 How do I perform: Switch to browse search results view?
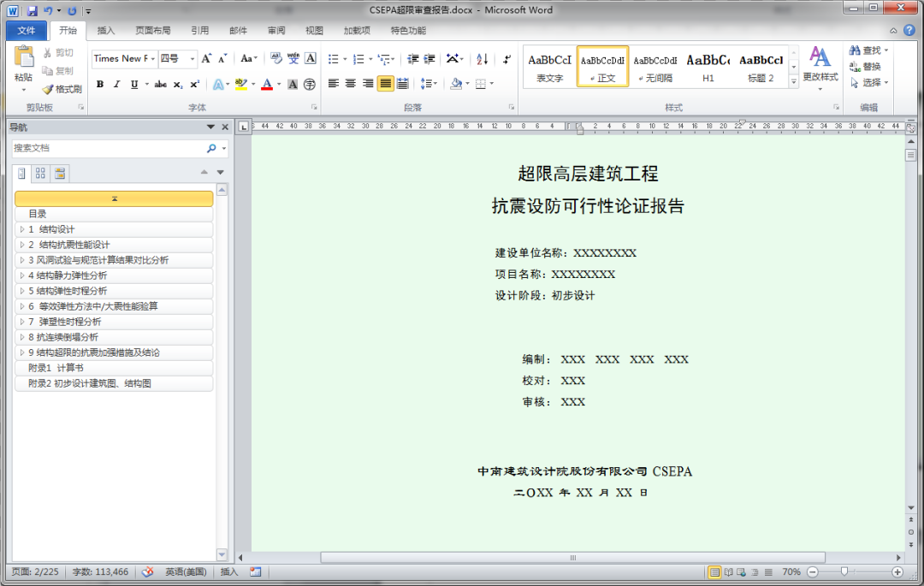pos(60,173)
